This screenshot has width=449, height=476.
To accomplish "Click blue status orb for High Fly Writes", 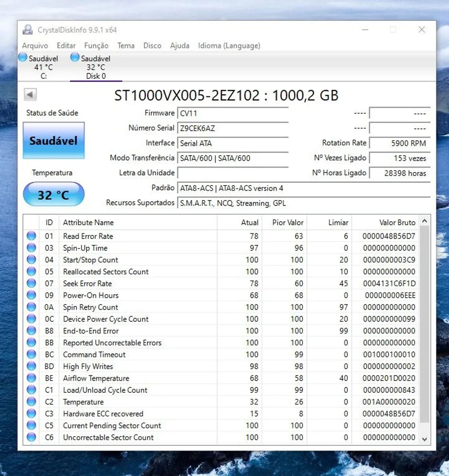I will [31, 366].
